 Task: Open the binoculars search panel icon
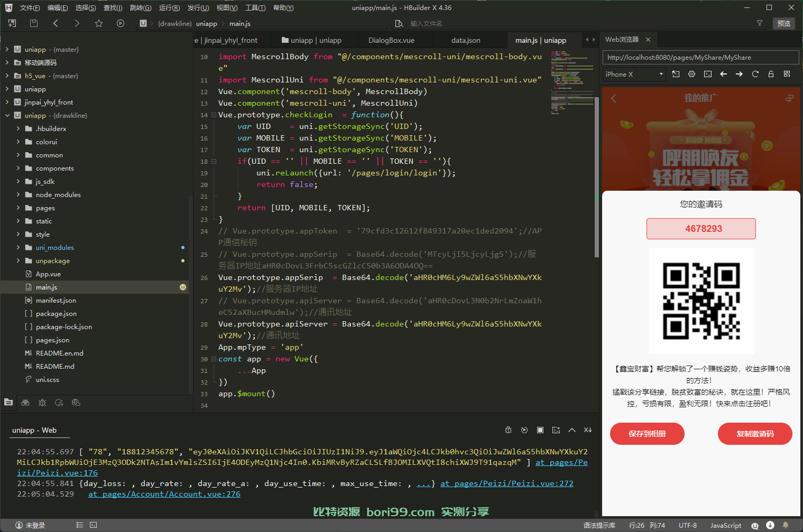pos(25,403)
